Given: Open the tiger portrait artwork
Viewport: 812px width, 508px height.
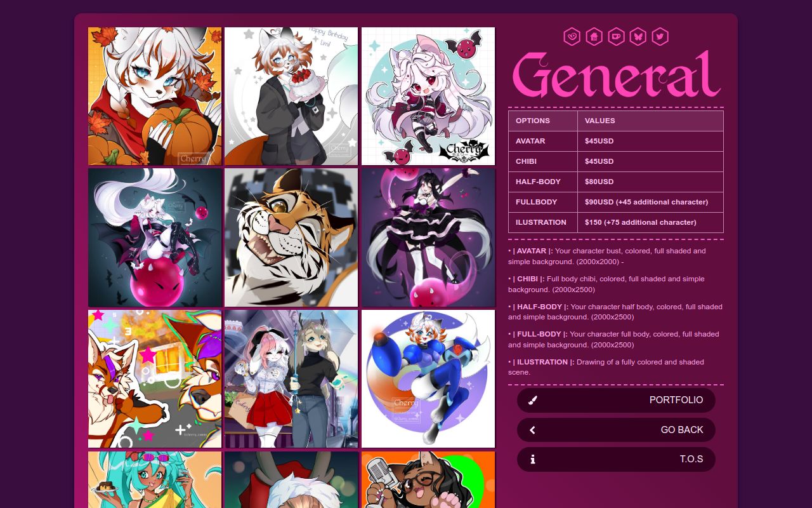Looking at the screenshot, I should pyautogui.click(x=291, y=237).
